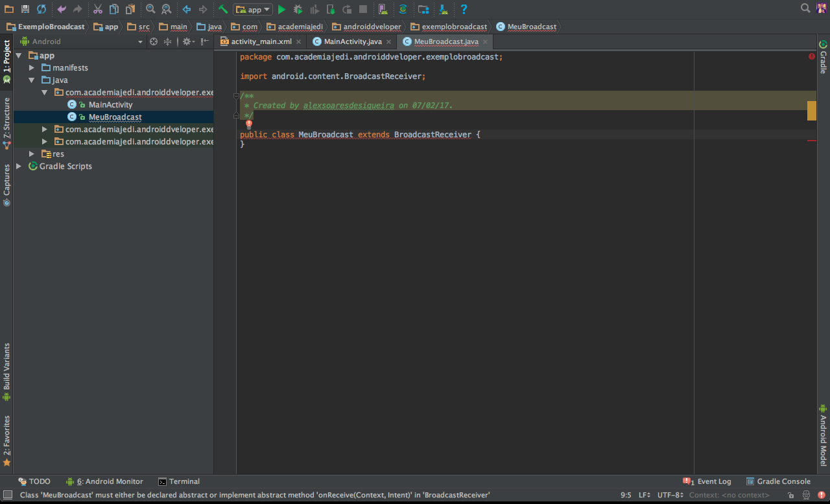
Task: Open the Help question mark icon
Action: (x=464, y=9)
